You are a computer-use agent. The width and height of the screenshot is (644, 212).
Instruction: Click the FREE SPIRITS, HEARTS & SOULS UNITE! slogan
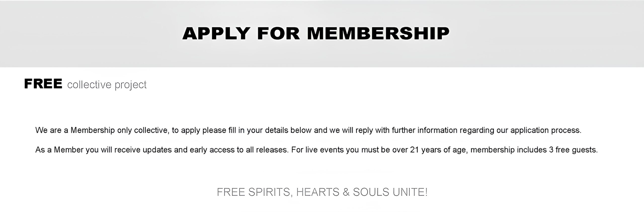pyautogui.click(x=322, y=192)
